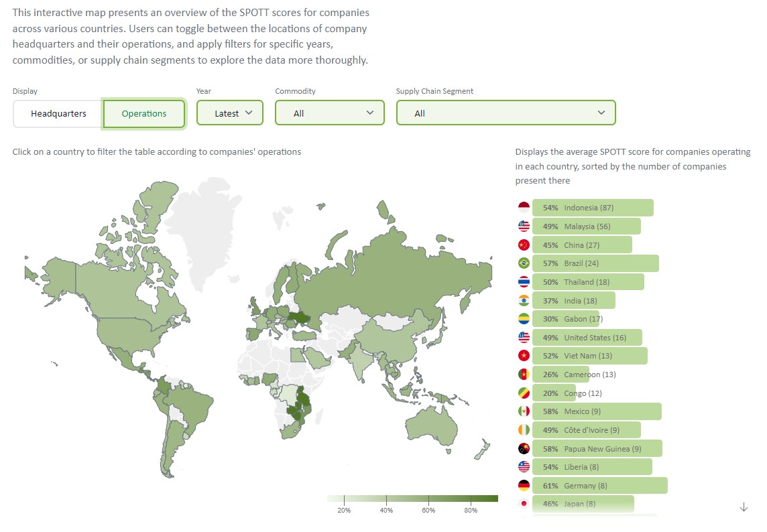Click the Papua New Guinea flag icon

(524, 448)
